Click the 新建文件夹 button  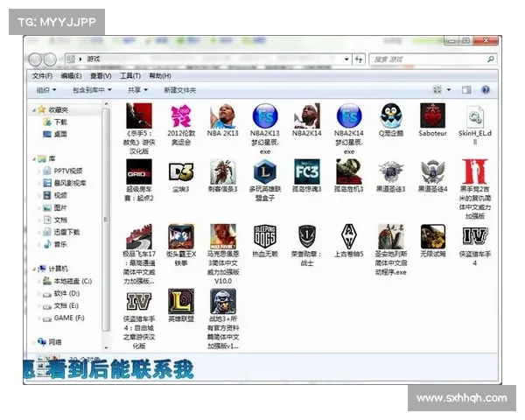pos(179,90)
